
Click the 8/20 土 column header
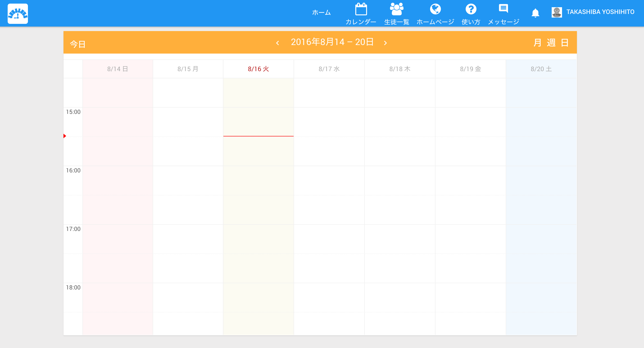pyautogui.click(x=541, y=69)
